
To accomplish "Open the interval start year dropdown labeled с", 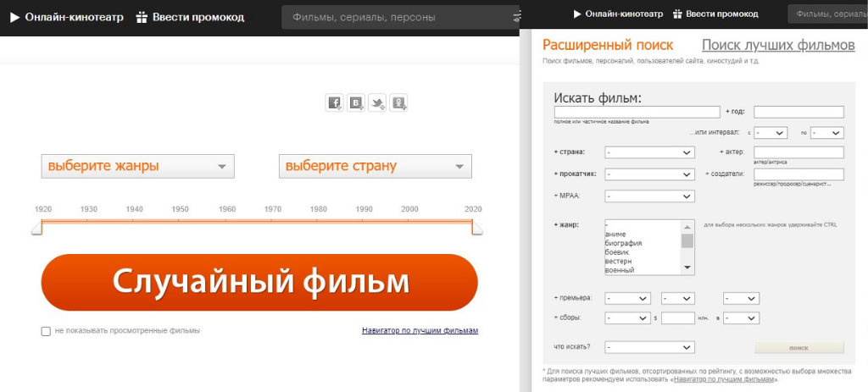I will [771, 133].
